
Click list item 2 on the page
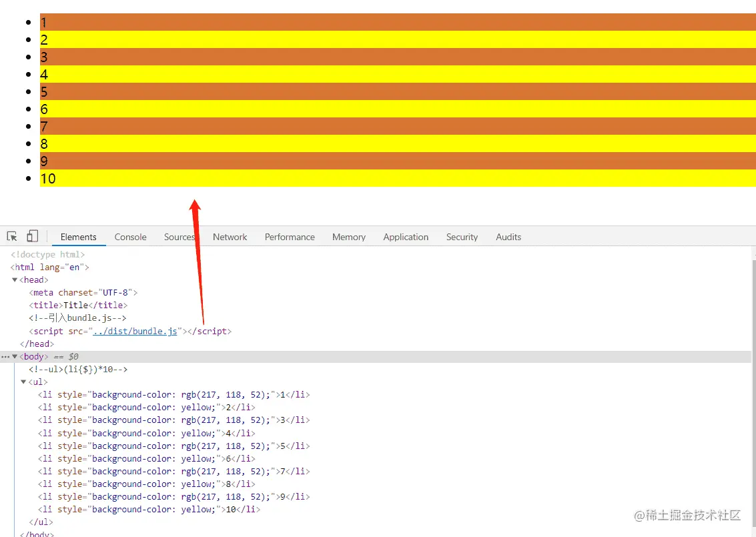pos(398,39)
